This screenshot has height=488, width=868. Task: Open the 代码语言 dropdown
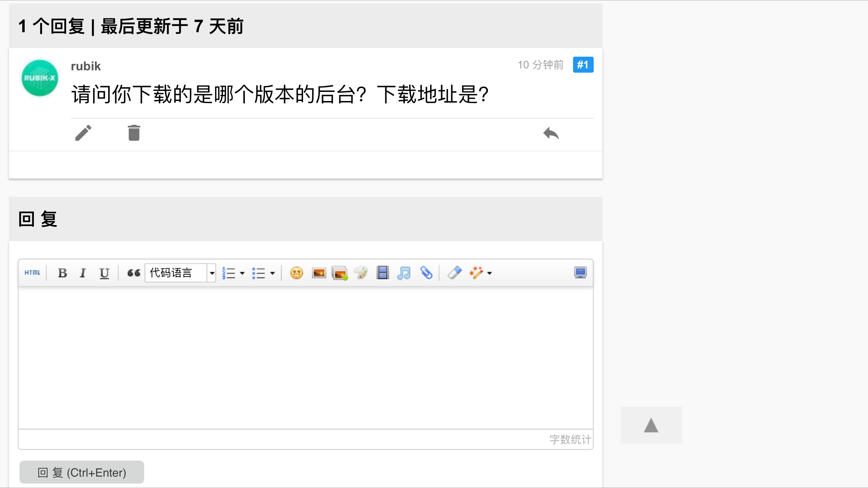pyautogui.click(x=180, y=273)
